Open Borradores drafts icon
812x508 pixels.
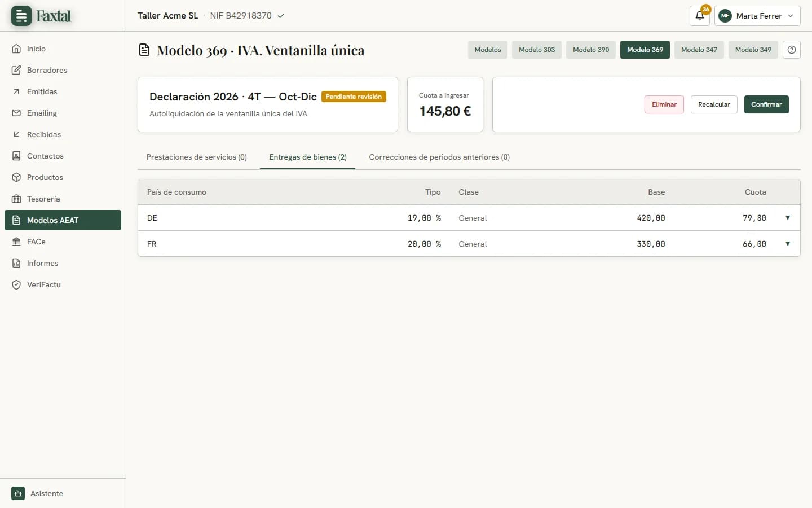coord(16,70)
